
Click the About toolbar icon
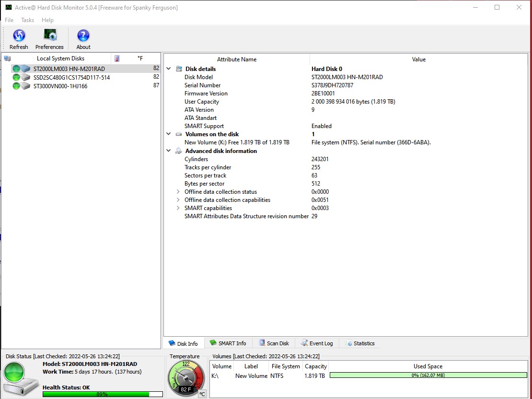[82, 36]
